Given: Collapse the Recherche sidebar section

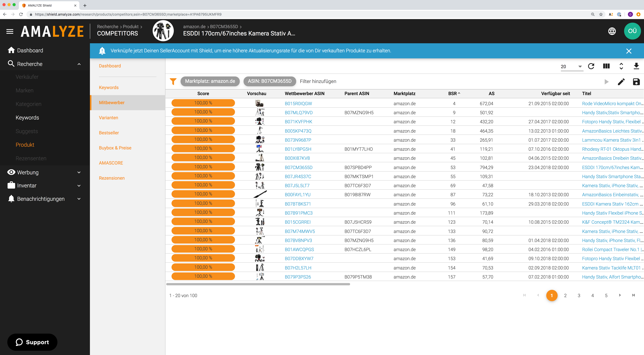Looking at the screenshot, I should point(79,64).
